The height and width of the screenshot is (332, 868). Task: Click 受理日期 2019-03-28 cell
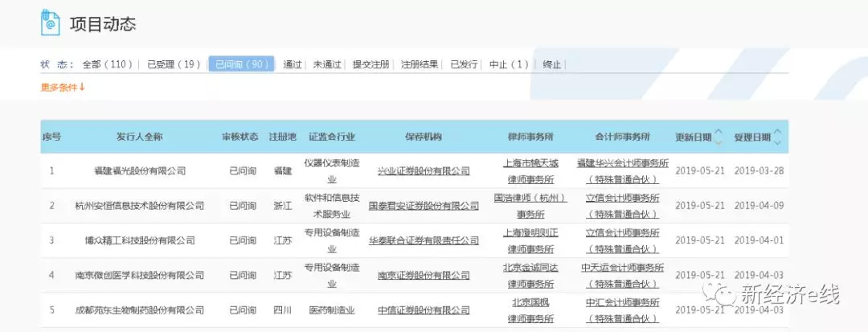point(759,171)
